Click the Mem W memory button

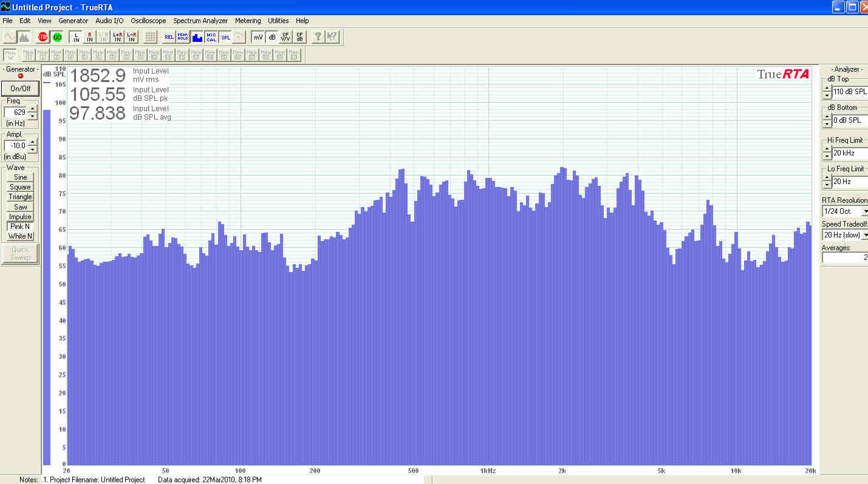(10, 55)
